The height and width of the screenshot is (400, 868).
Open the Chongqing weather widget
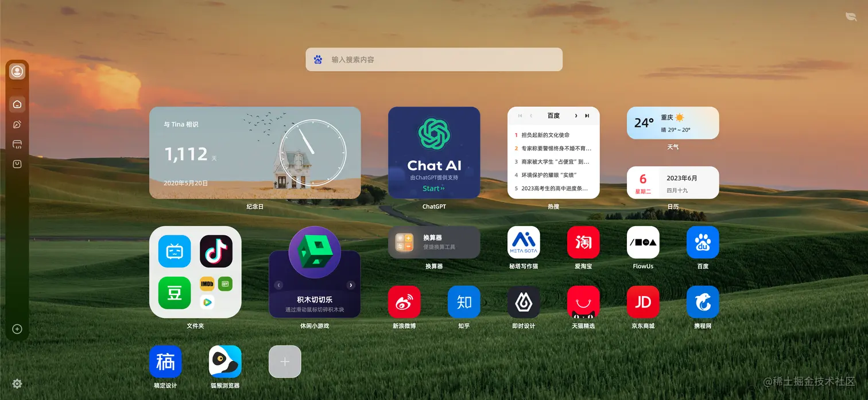[673, 123]
